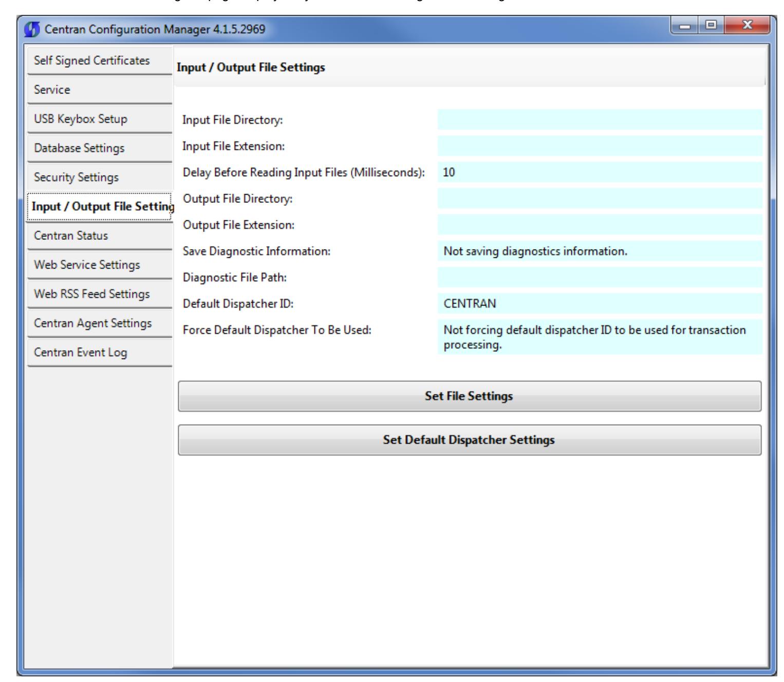Click the 'Save Diagnostic Information:' label
Image resolution: width=784 pixels, height=682 pixels.
(257, 252)
